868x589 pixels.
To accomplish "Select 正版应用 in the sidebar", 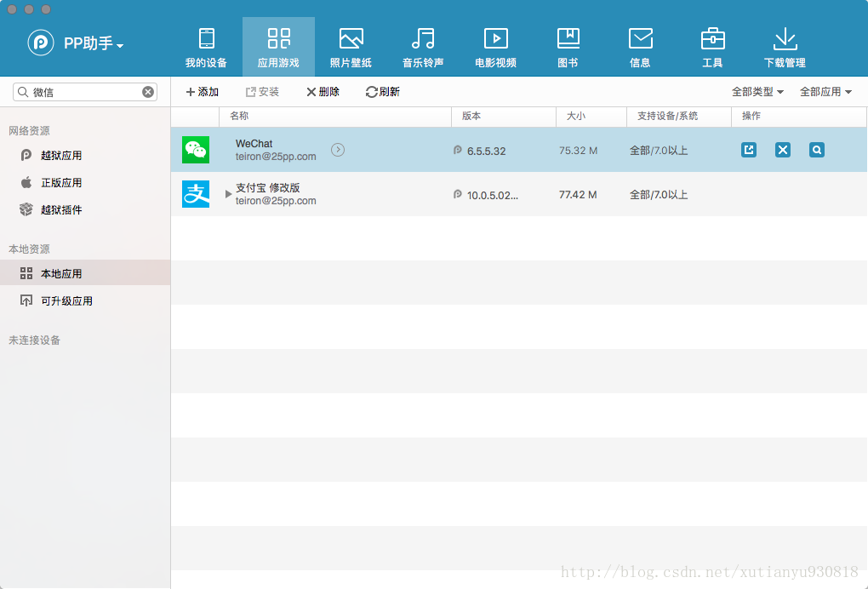I will click(61, 183).
